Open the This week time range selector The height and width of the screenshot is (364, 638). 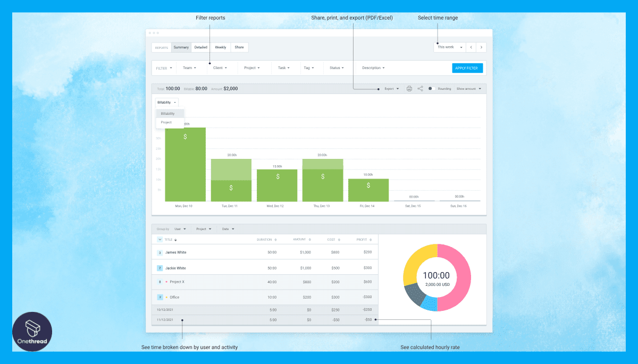click(x=448, y=47)
